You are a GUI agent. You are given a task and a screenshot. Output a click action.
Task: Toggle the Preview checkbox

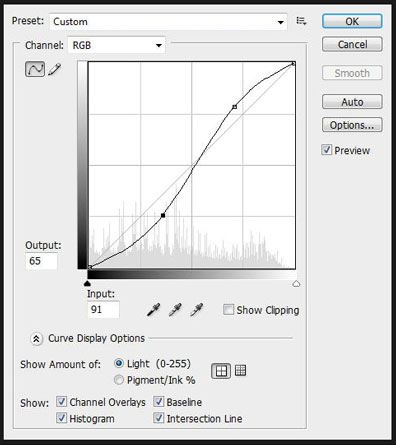pos(327,150)
